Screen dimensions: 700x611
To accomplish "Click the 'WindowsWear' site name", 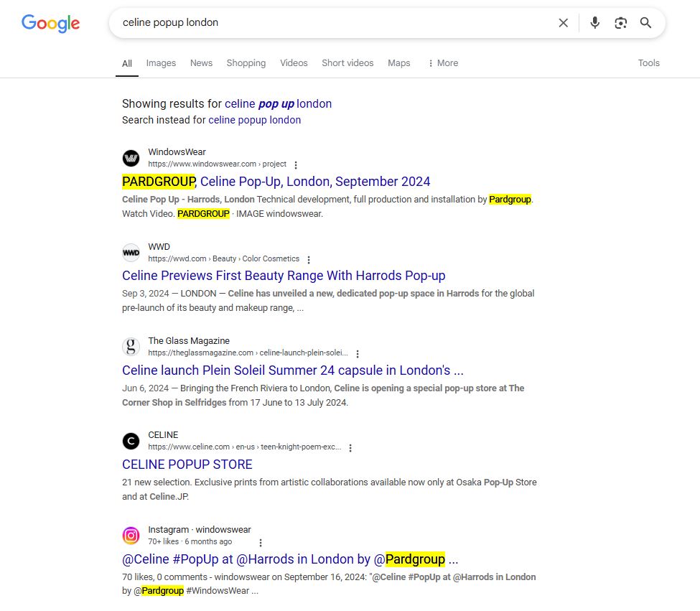I will coord(177,152).
